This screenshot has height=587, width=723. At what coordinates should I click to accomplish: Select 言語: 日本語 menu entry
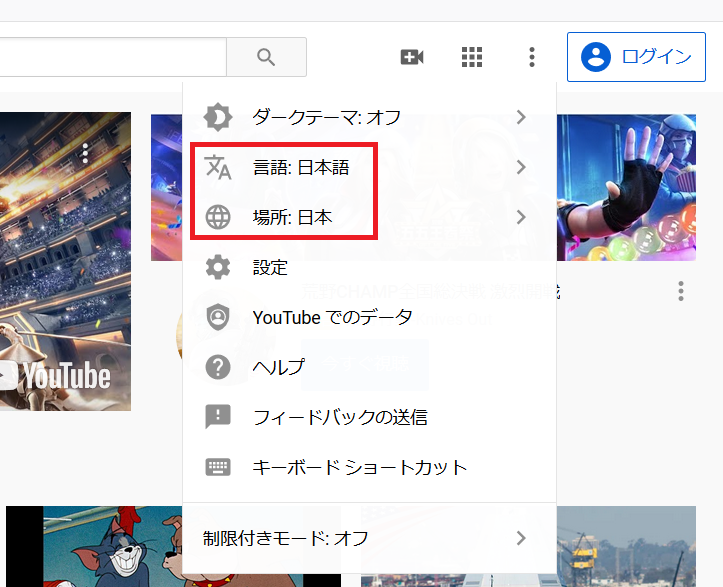[x=369, y=167]
